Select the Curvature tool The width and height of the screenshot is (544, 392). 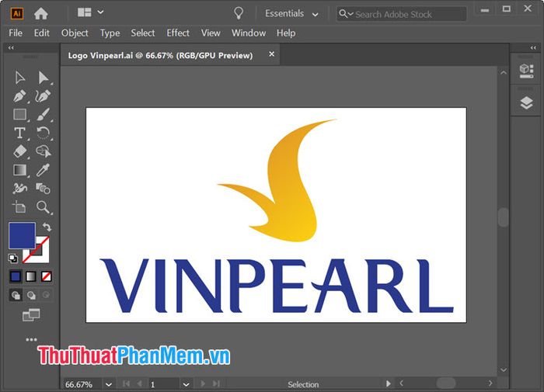point(43,96)
